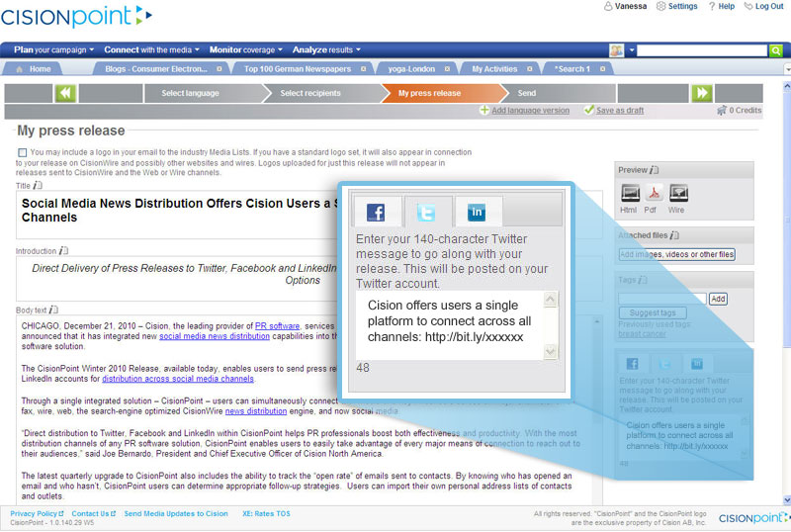Open the Pdf preview icon

pos(655,193)
